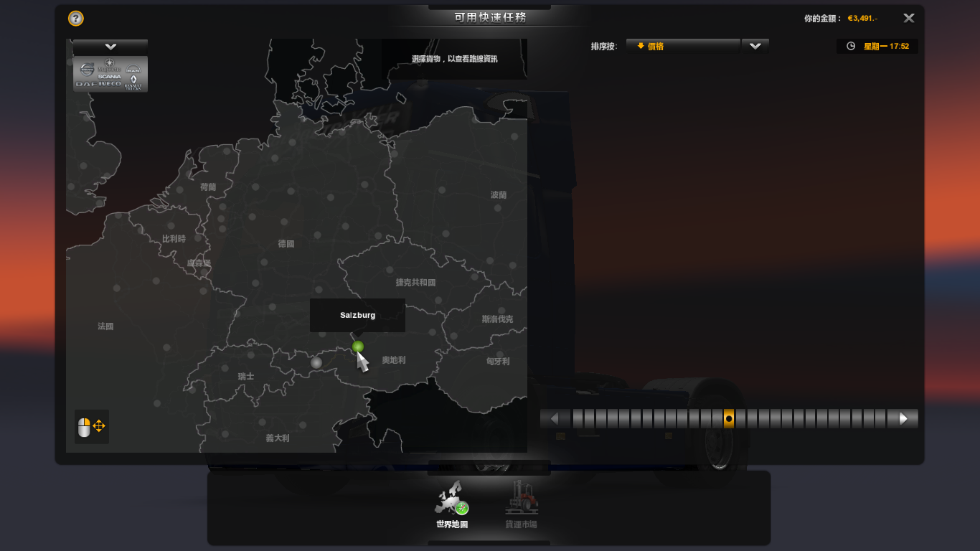Click the DAF logo in brand panel
Viewport: 980px width, 551px height.
pyautogui.click(x=85, y=84)
